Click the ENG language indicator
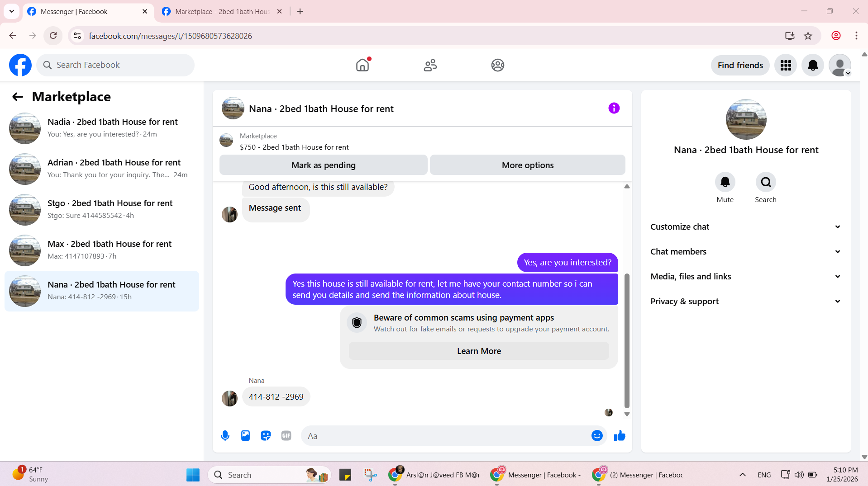 [x=764, y=475]
